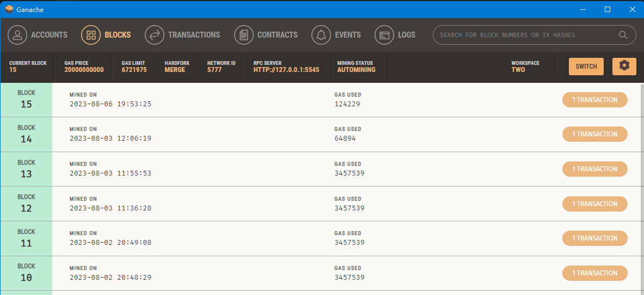
Task: Open the ACCOUNTS tab label
Action: (x=50, y=35)
